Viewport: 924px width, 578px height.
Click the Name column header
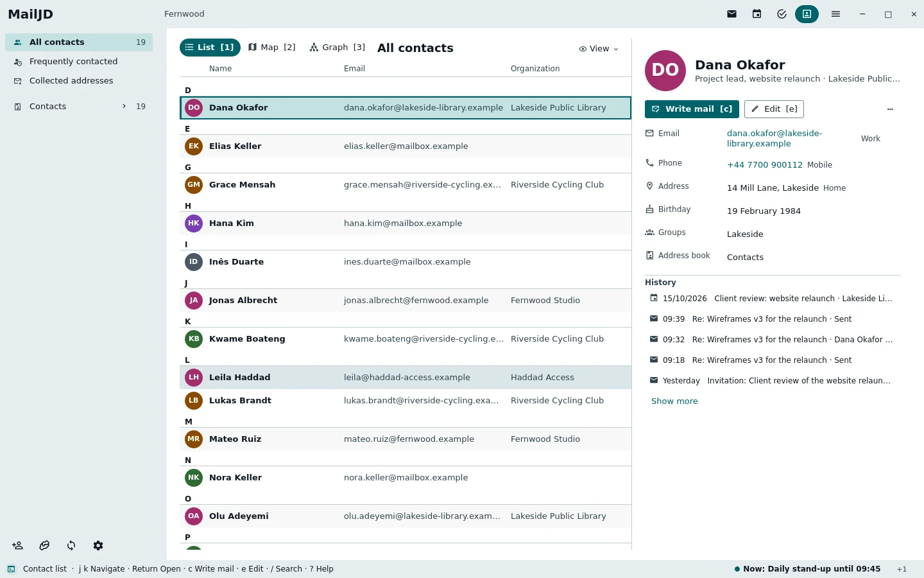pyautogui.click(x=220, y=69)
